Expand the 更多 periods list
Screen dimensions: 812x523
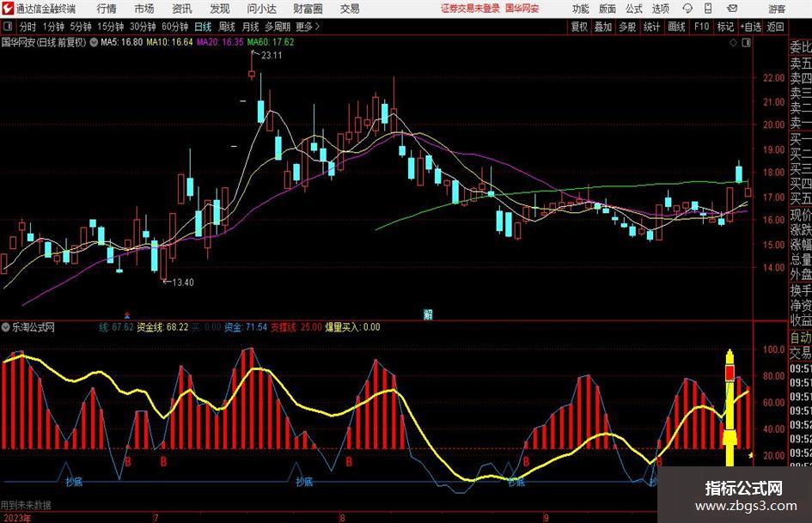point(308,27)
